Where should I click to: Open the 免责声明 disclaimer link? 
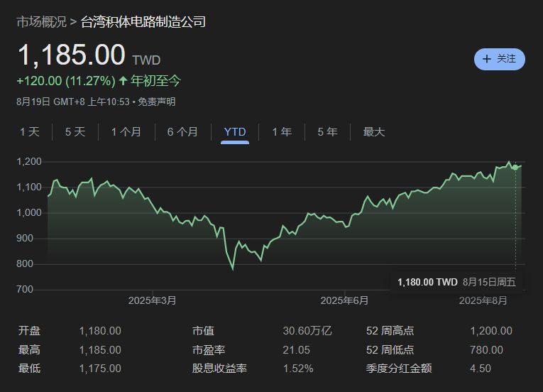tap(157, 102)
